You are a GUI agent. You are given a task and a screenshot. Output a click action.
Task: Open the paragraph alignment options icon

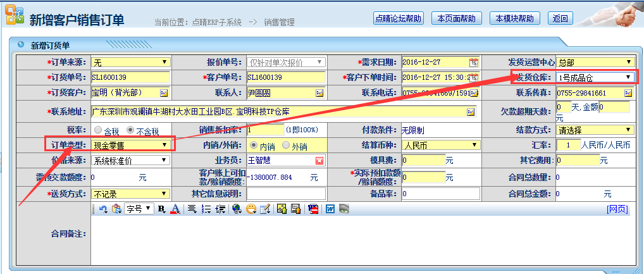tap(192, 209)
